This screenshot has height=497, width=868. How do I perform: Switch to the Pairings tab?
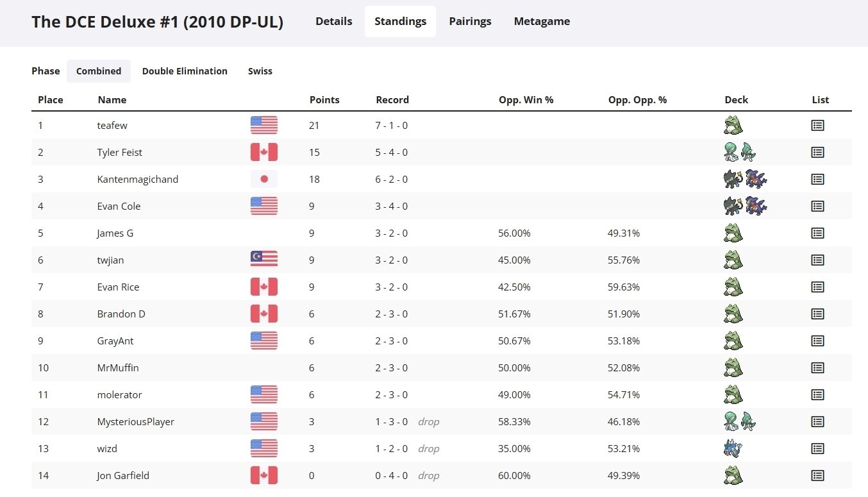470,21
